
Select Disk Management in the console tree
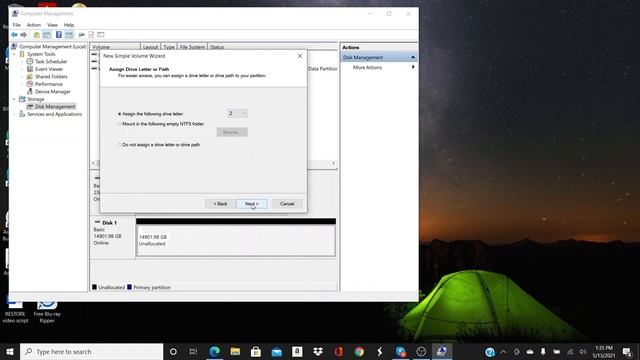pyautogui.click(x=55, y=107)
